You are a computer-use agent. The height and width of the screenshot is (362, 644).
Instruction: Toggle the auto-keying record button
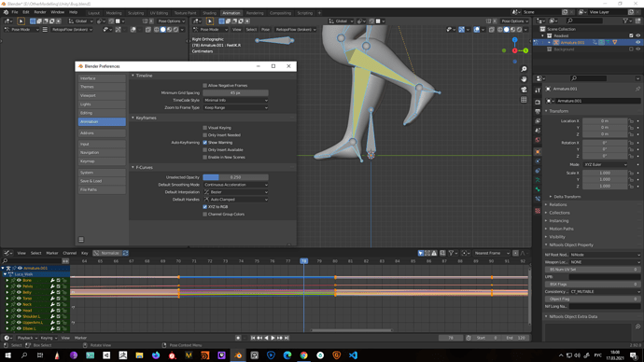[238, 338]
